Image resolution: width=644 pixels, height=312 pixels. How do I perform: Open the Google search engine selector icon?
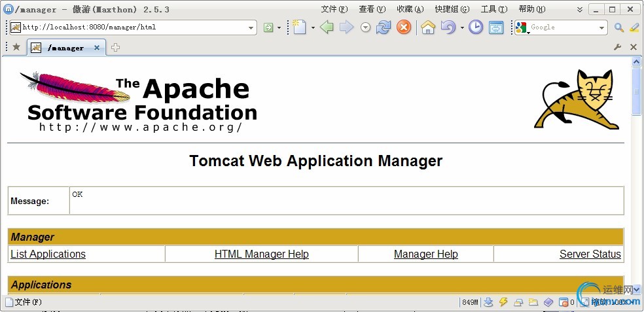click(x=522, y=27)
